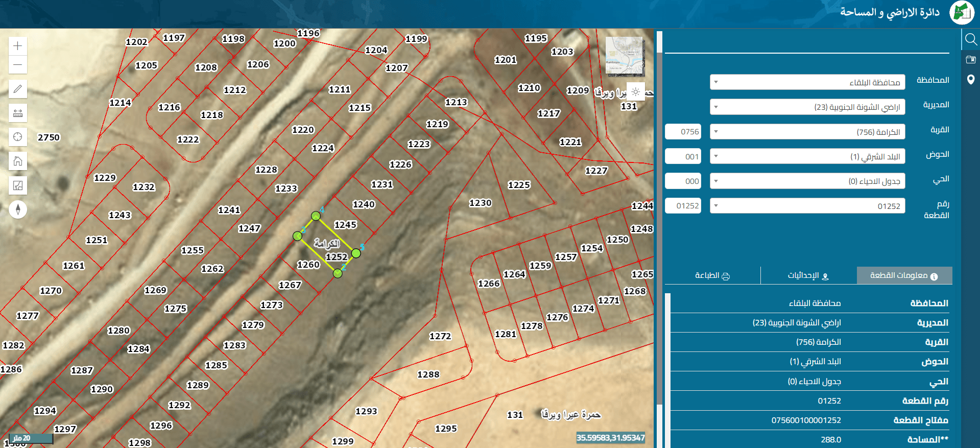This screenshot has height=448, width=980.
Task: Expand the القرية الكرامة dropdown
Action: tap(807, 132)
